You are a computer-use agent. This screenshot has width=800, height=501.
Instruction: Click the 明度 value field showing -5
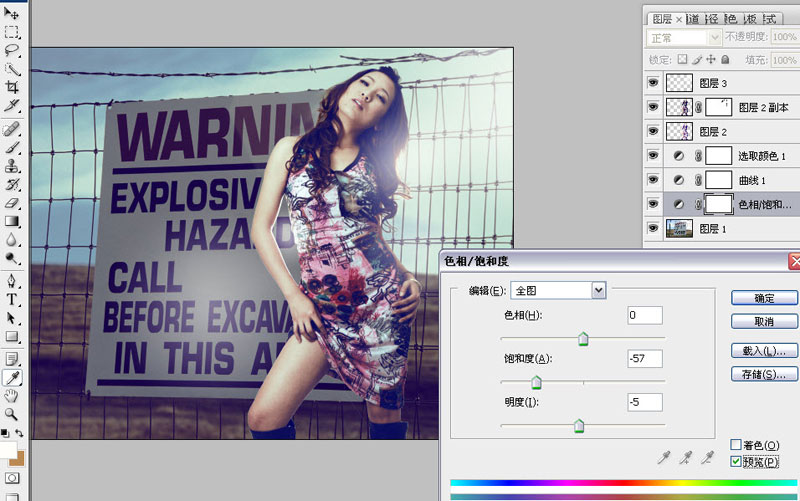coord(645,402)
